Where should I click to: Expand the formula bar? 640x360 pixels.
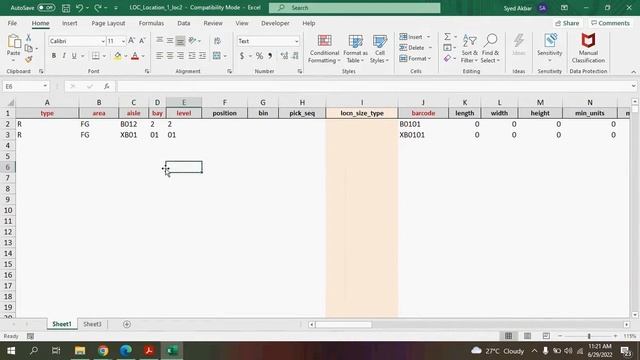tap(633, 86)
